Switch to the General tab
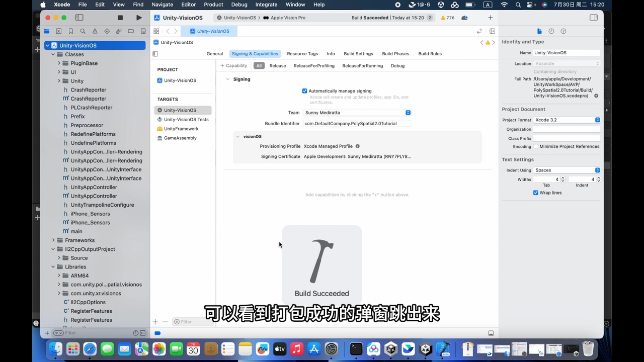 214,54
